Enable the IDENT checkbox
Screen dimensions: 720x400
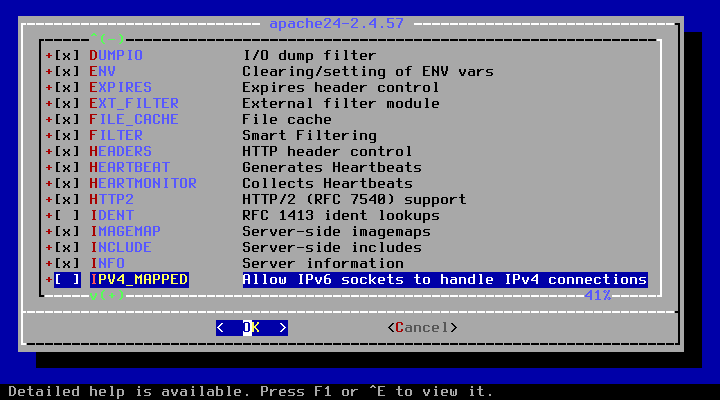point(67,215)
